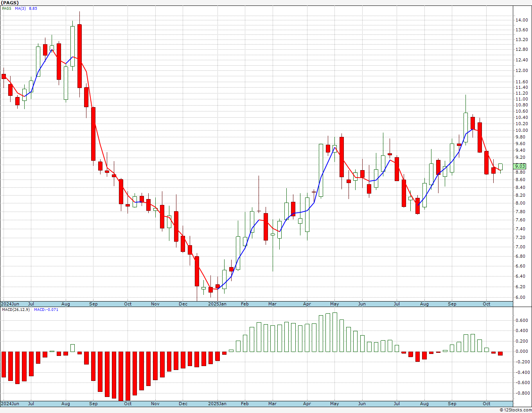This screenshot has height=413, width=532.
Task: Click the 2025Jan marker on price timeline
Action: click(x=217, y=304)
